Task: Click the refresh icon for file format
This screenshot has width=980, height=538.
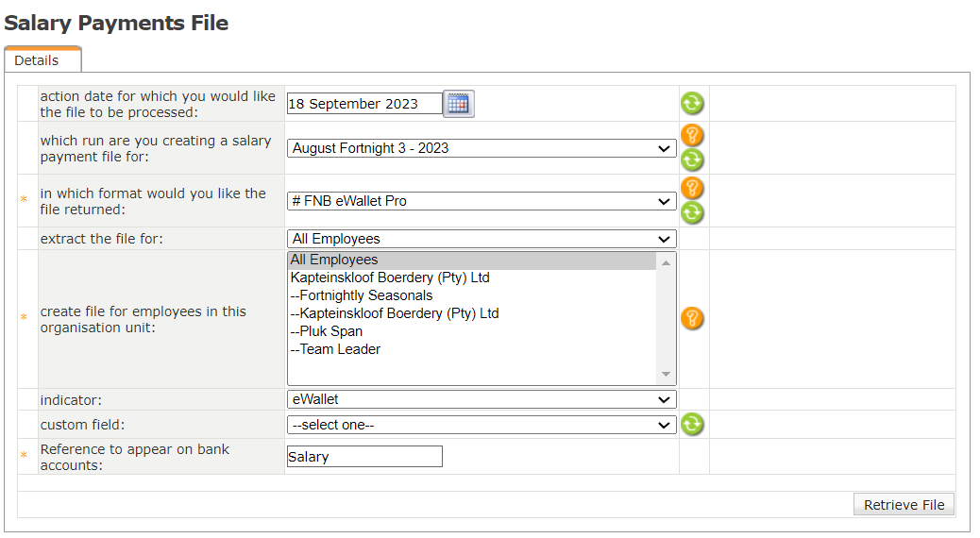Action: click(692, 212)
